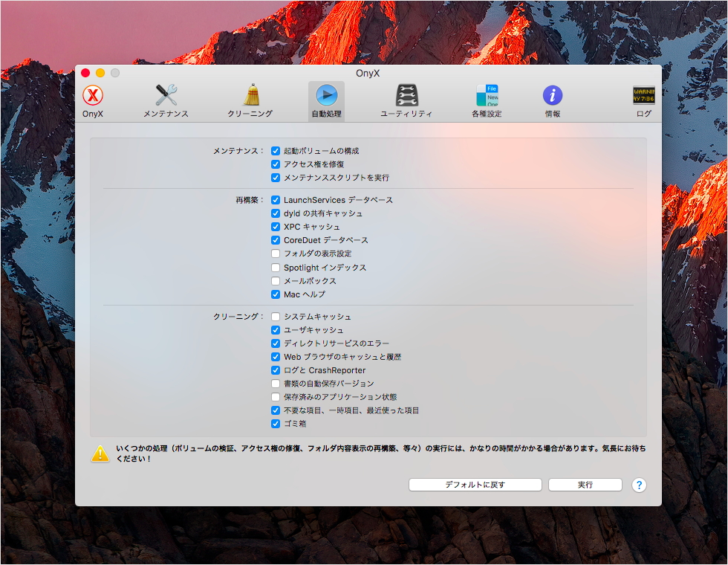Toggle メンテナンススクリプトを実行 checkbox
The height and width of the screenshot is (565, 728).
point(276,178)
